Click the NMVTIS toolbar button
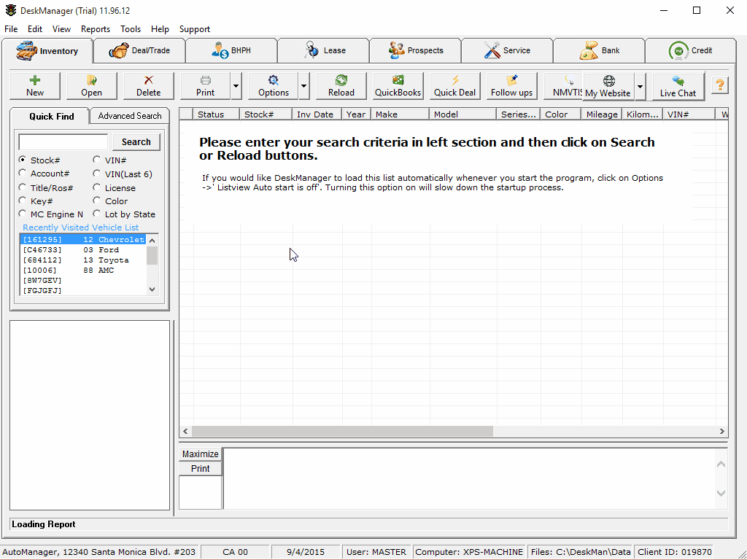The image size is (747, 560). coord(563,86)
